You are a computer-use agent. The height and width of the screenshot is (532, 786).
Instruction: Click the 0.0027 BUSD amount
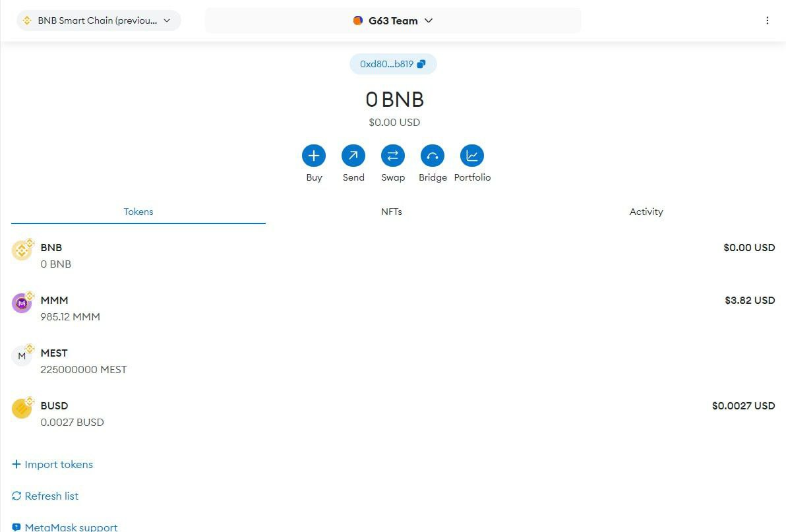pos(72,422)
